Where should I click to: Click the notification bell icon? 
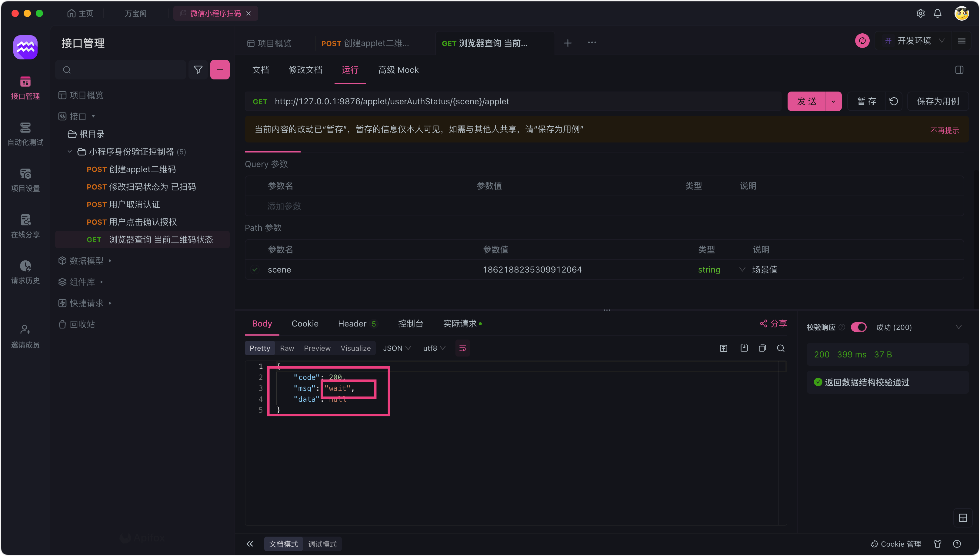click(937, 13)
